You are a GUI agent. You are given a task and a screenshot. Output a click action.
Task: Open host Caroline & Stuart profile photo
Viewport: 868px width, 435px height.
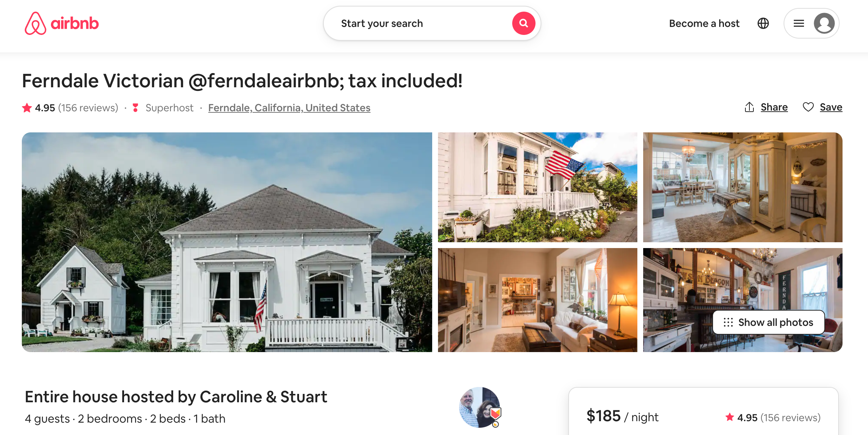(480, 407)
